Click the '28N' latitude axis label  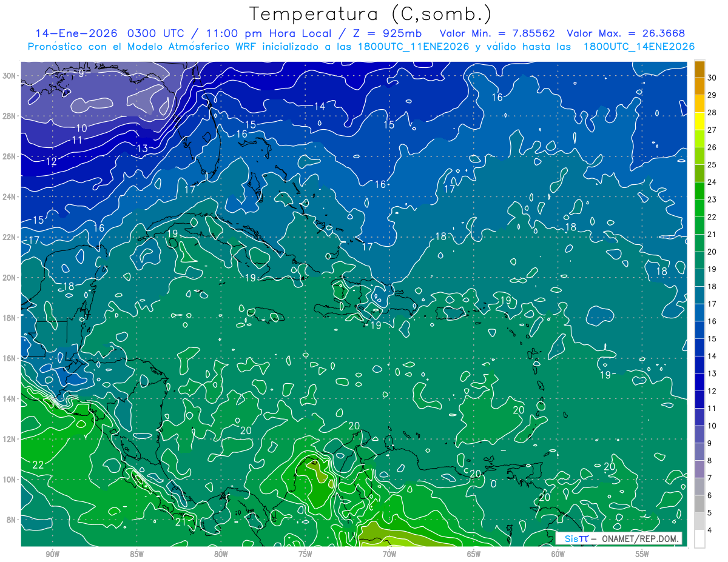point(8,116)
